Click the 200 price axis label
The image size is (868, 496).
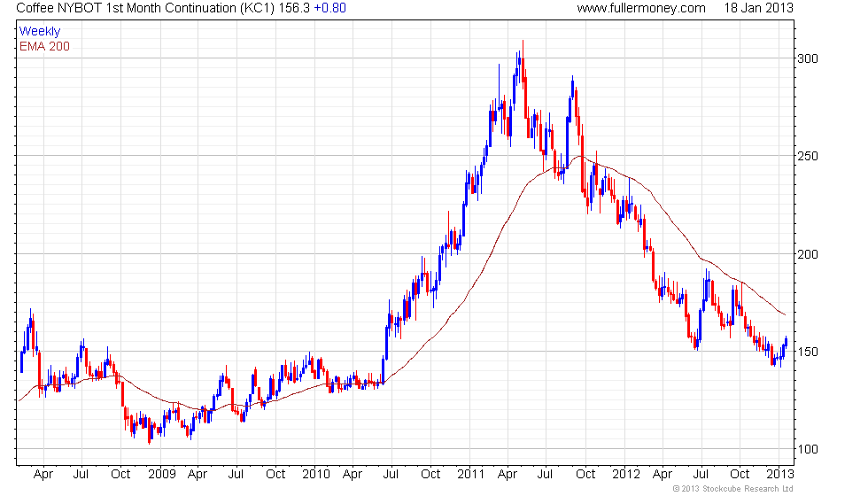(x=808, y=254)
